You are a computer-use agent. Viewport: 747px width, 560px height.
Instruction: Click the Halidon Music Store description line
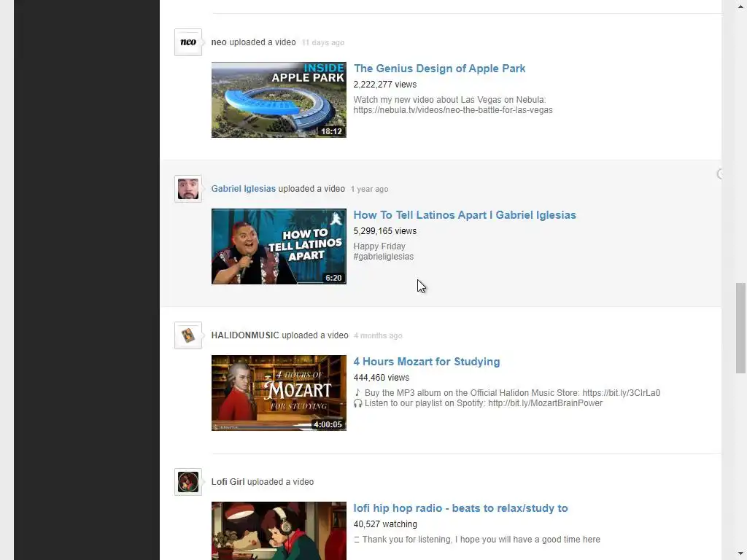tap(507, 393)
